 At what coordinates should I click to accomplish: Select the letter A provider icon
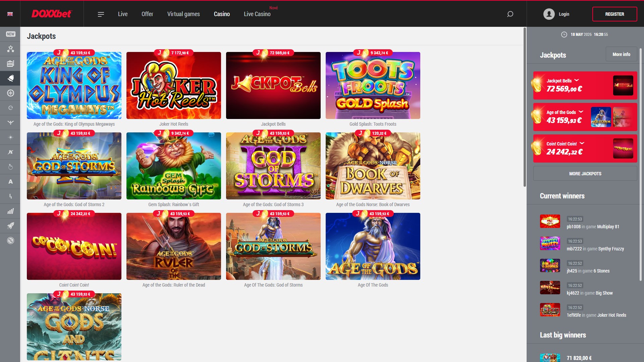10,182
